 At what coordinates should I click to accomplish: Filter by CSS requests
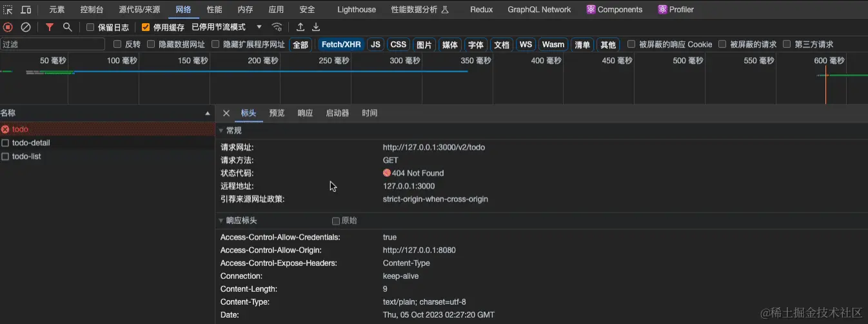click(399, 45)
